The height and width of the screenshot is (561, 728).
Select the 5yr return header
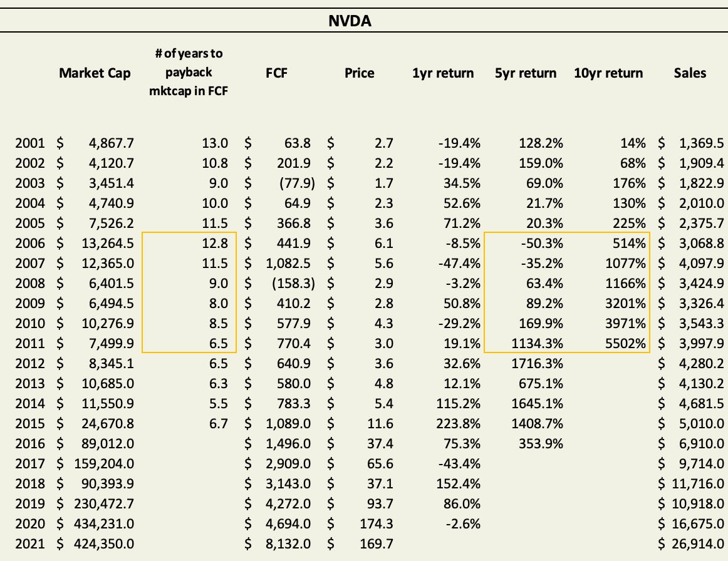point(526,73)
